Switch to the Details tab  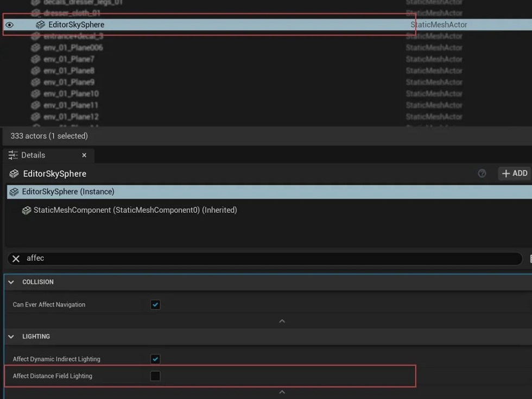click(x=33, y=155)
